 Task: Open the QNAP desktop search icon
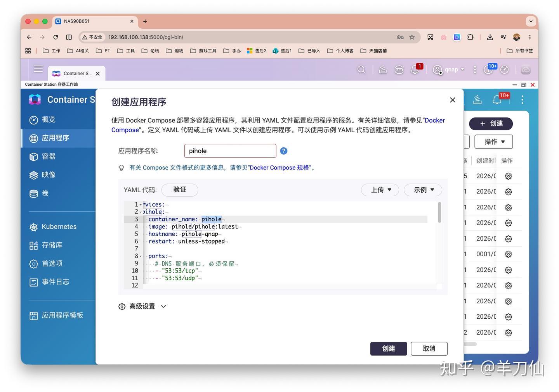[361, 70]
